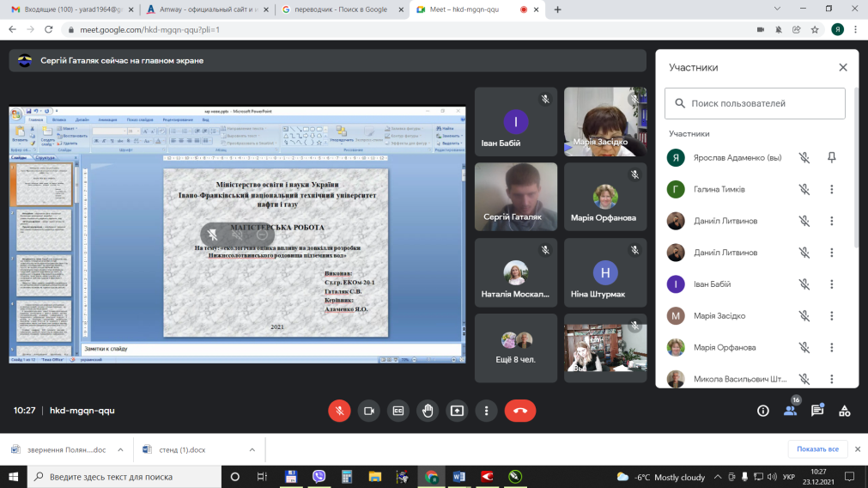868x488 pixels.
Task: Open meeting details info icon
Action: coord(762,411)
